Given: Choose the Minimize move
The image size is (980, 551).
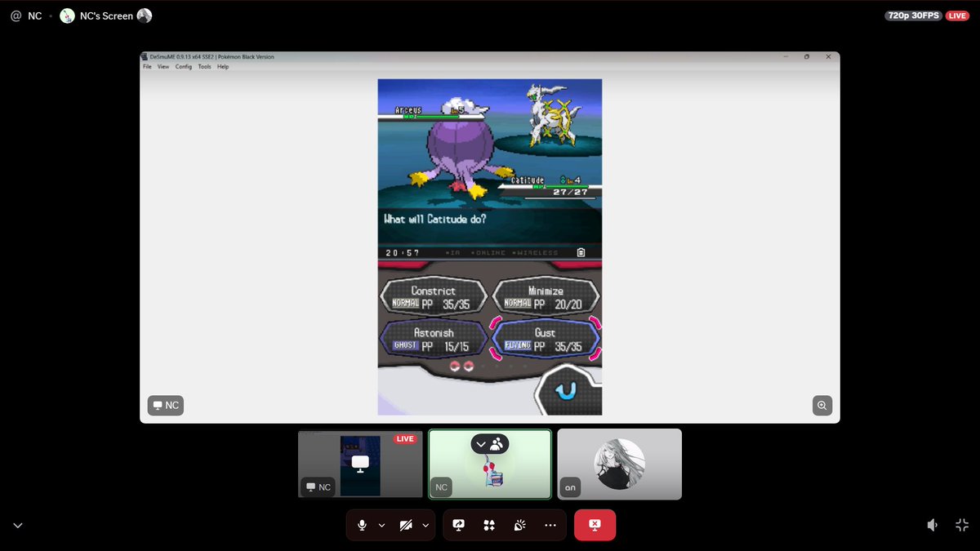Looking at the screenshot, I should click(546, 296).
